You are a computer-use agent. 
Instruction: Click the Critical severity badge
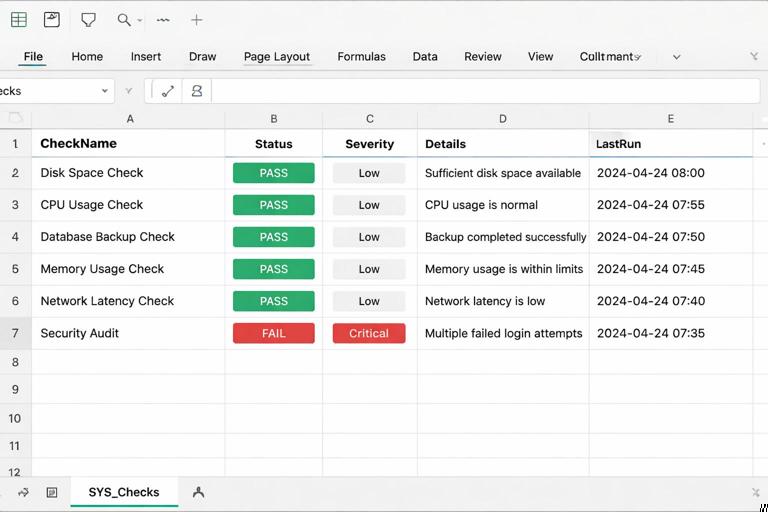tap(369, 333)
